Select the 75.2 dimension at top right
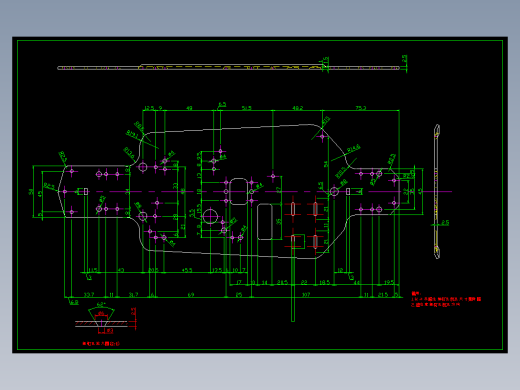This screenshot has height=390, width=520. [x=361, y=108]
